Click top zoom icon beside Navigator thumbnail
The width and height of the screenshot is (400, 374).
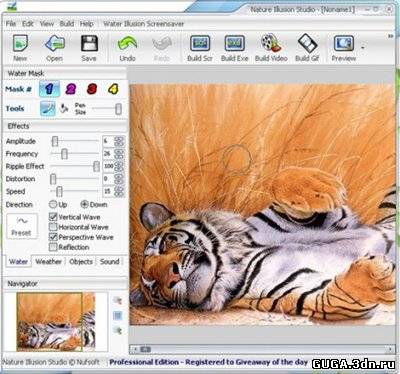[x=117, y=300]
